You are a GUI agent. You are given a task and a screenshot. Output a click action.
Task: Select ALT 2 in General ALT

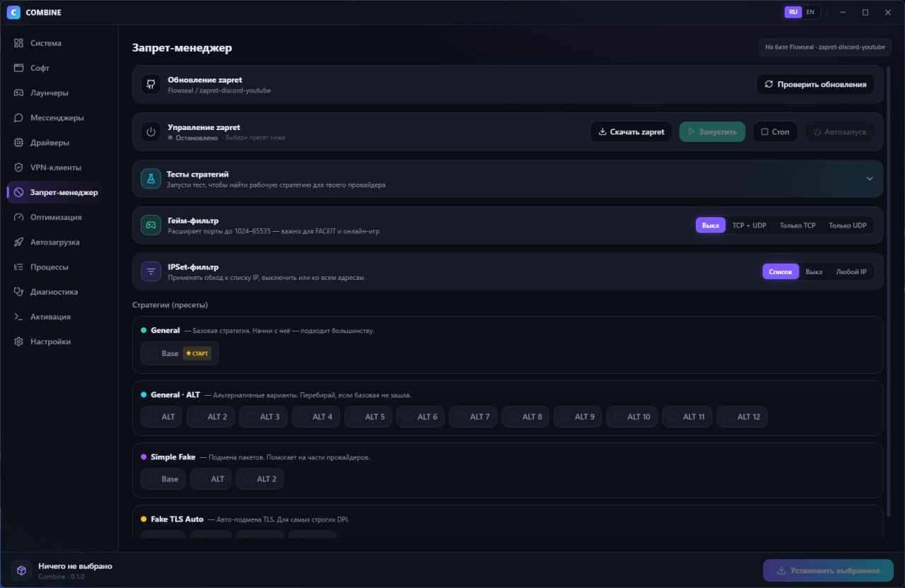pos(211,417)
